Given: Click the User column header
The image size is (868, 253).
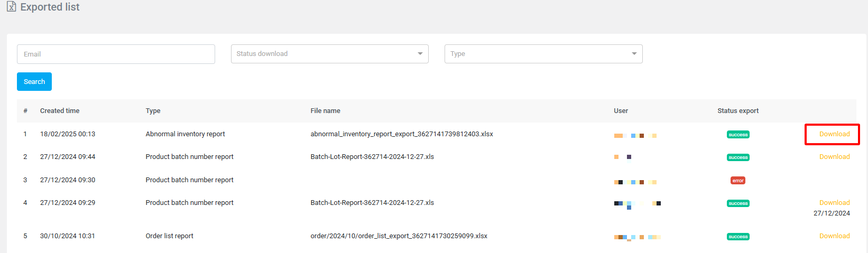Looking at the screenshot, I should coord(621,111).
